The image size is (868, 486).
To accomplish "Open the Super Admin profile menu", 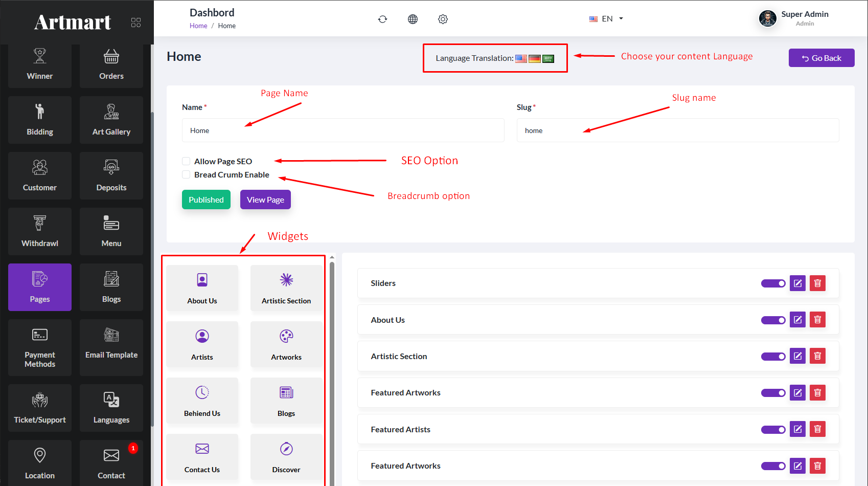I will 795,18.
